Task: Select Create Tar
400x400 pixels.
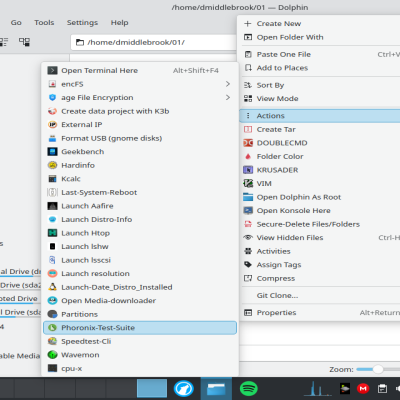Action: click(x=320, y=129)
